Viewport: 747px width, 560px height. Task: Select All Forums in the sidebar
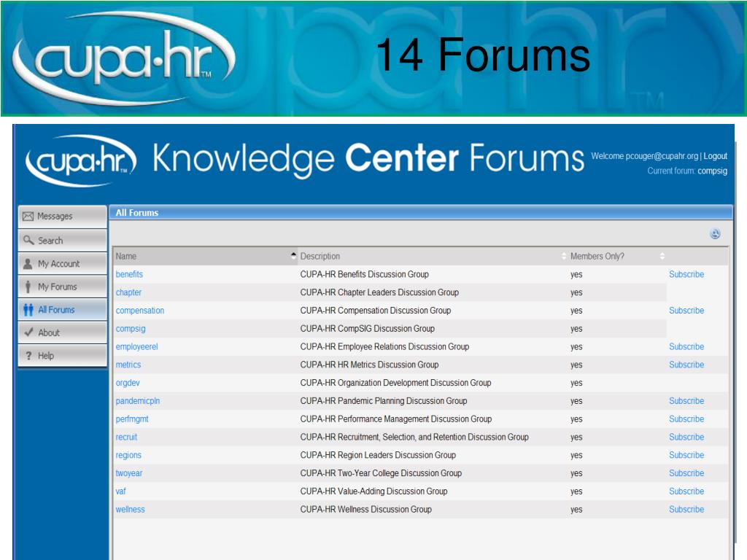coord(63,309)
